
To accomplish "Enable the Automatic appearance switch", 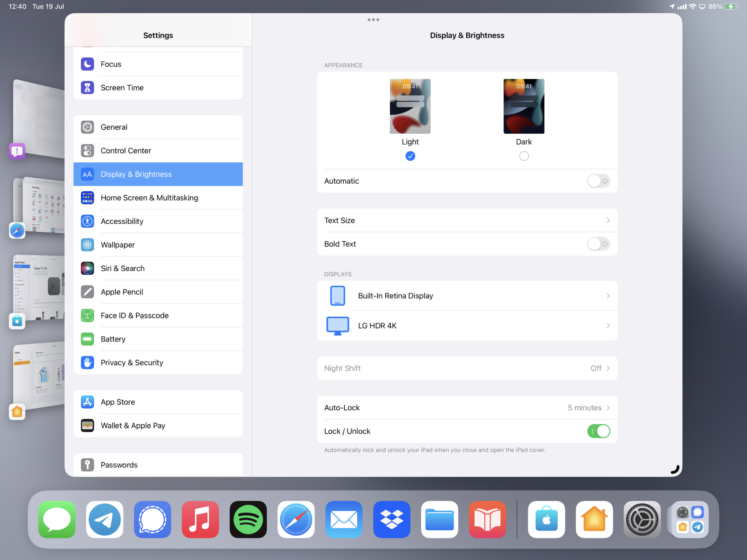I will pos(598,181).
